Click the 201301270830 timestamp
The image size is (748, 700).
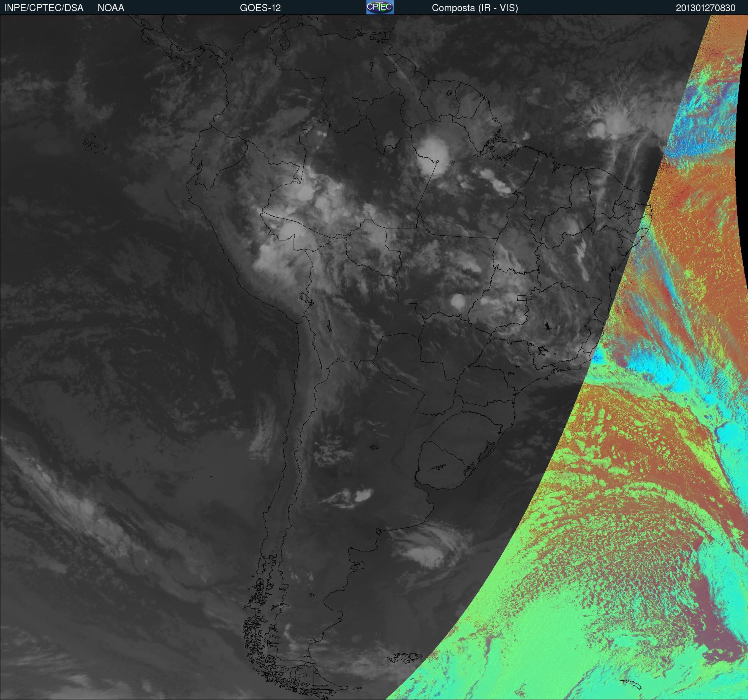(706, 8)
